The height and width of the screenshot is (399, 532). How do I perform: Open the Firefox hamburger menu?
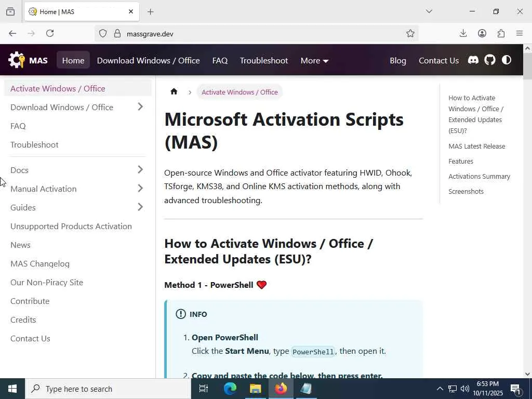pyautogui.click(x=520, y=33)
